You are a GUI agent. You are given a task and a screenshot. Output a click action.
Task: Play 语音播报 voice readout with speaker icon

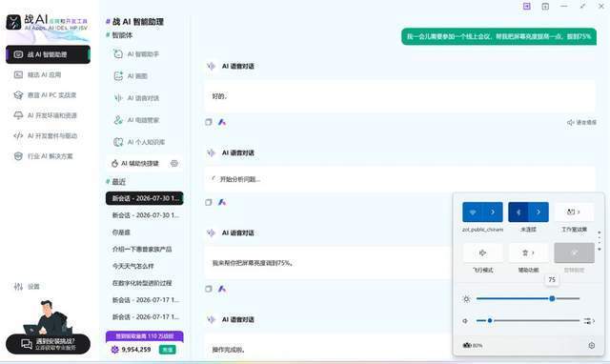click(x=581, y=122)
